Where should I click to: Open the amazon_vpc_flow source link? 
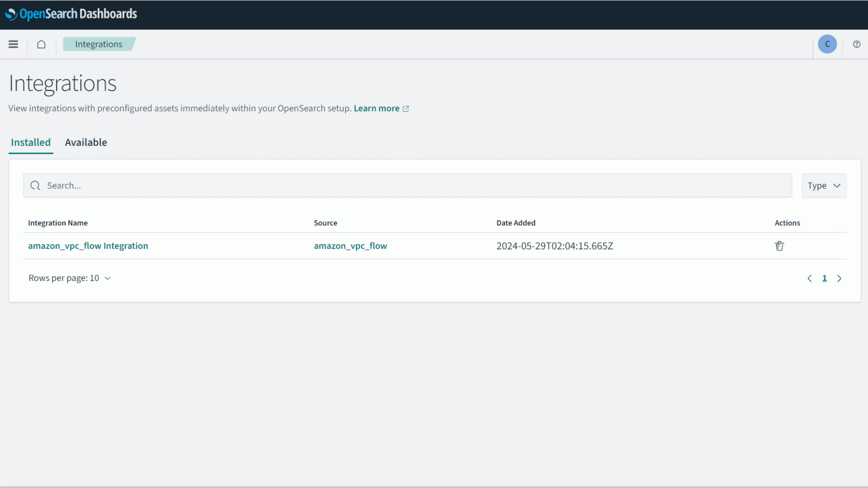coord(350,246)
